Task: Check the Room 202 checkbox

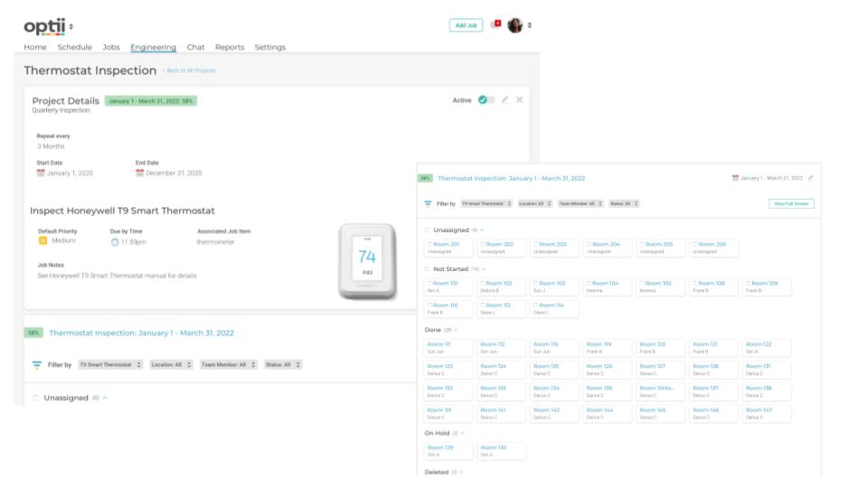Action: click(x=483, y=244)
